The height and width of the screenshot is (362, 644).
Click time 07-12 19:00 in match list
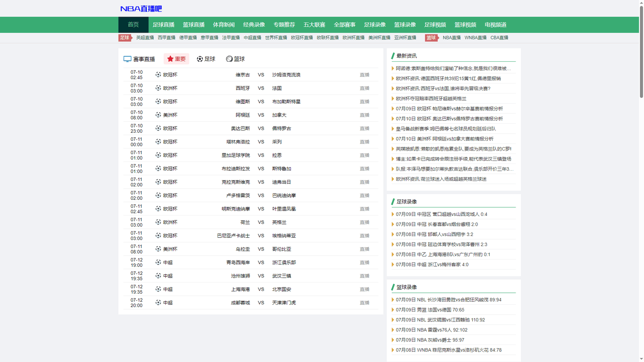[136, 262]
